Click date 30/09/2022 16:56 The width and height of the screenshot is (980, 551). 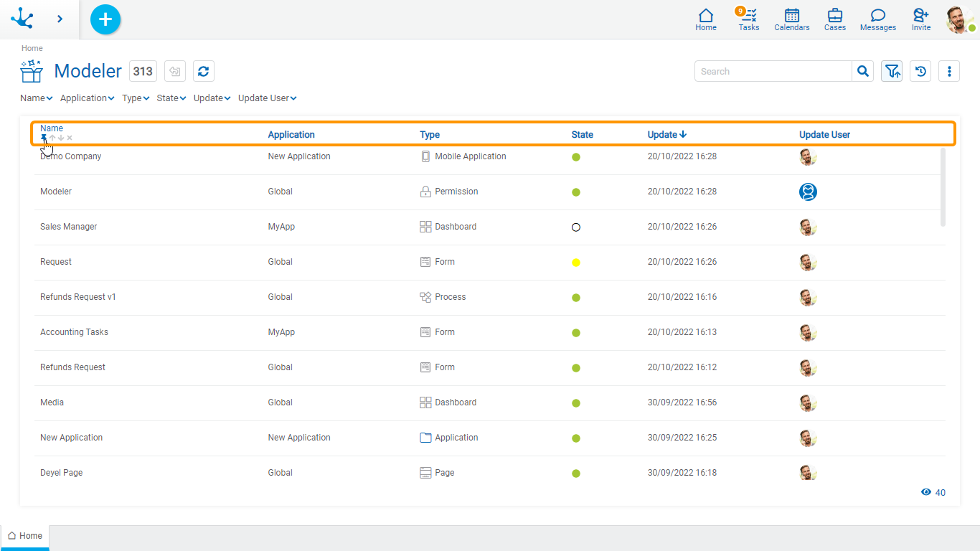(x=682, y=402)
